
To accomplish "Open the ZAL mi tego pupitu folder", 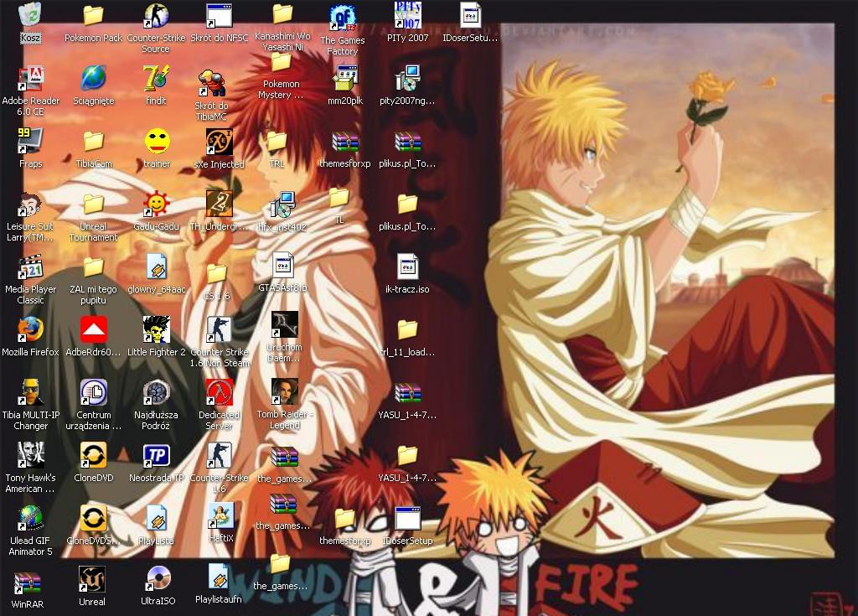I will click(x=94, y=267).
